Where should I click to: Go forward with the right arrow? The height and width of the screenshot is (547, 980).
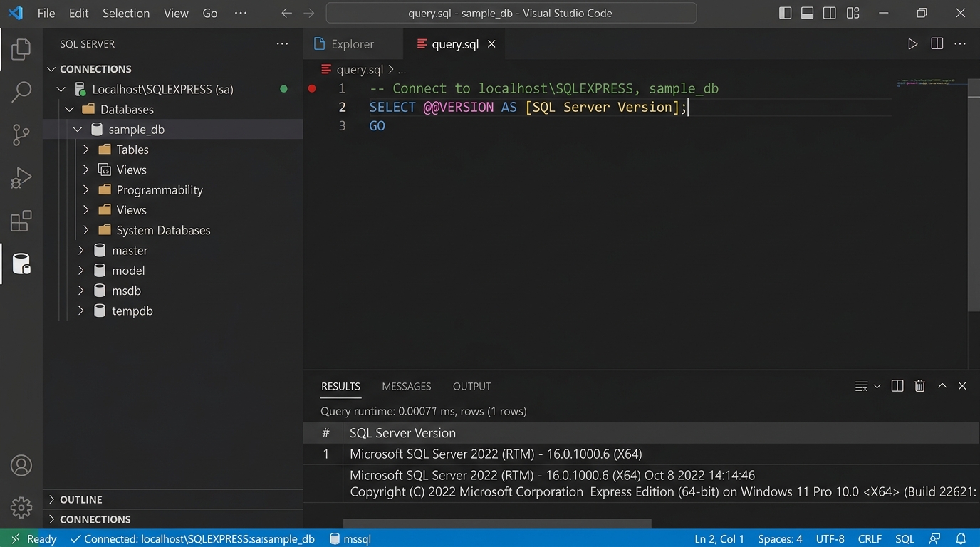click(308, 13)
